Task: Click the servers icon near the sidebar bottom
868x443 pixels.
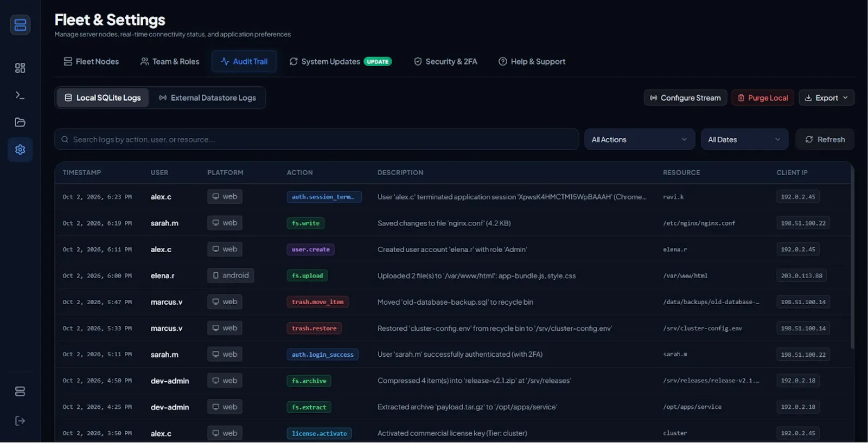Action: pos(20,391)
